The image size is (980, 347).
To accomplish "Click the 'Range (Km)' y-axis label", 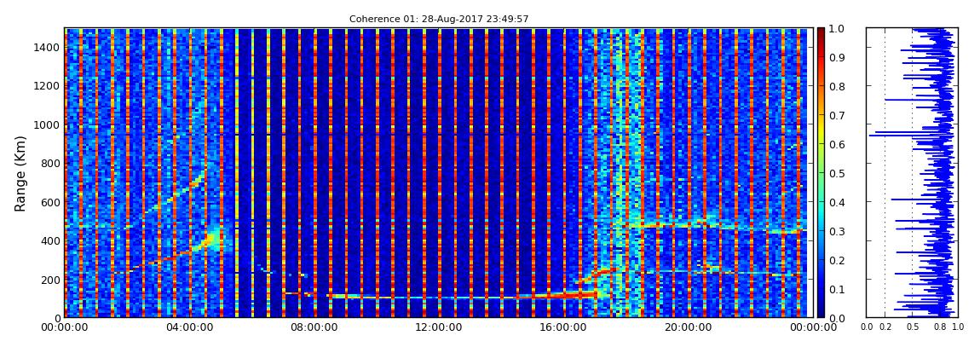I will click(20, 172).
